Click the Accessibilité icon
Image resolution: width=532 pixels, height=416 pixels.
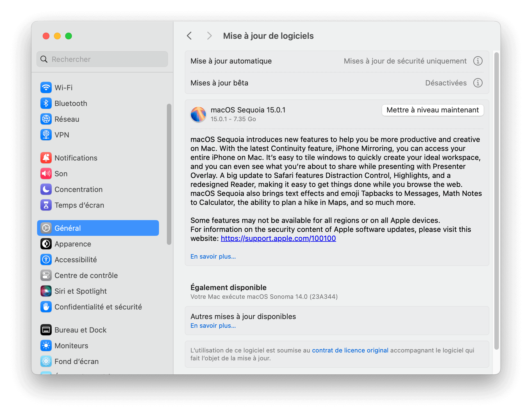46,259
